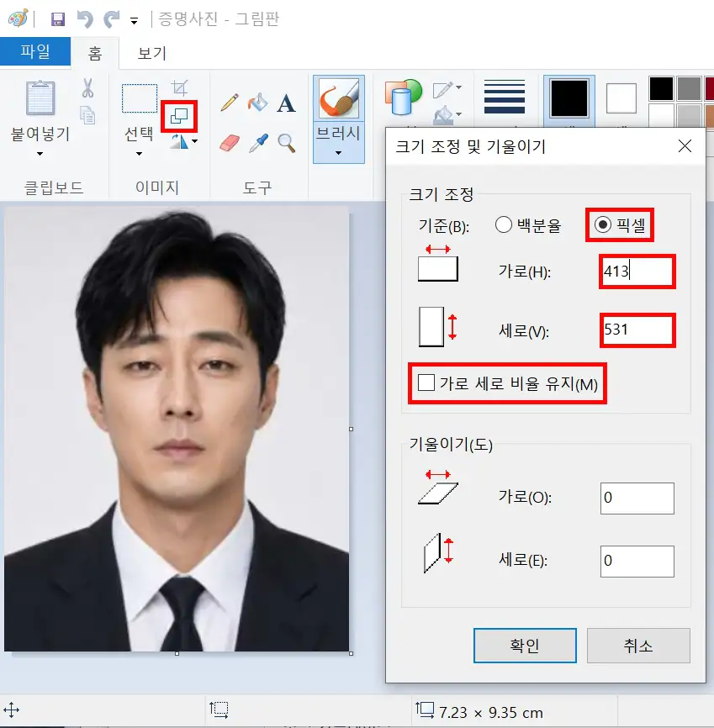Image resolution: width=714 pixels, height=728 pixels.
Task: Select the Pencil tool
Action: coord(230,103)
